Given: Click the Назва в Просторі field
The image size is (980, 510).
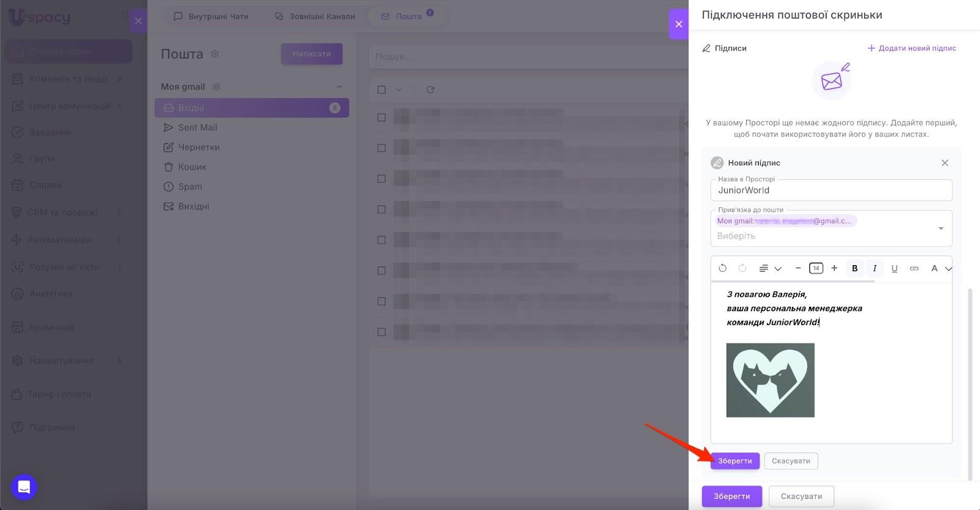Looking at the screenshot, I should (x=831, y=190).
